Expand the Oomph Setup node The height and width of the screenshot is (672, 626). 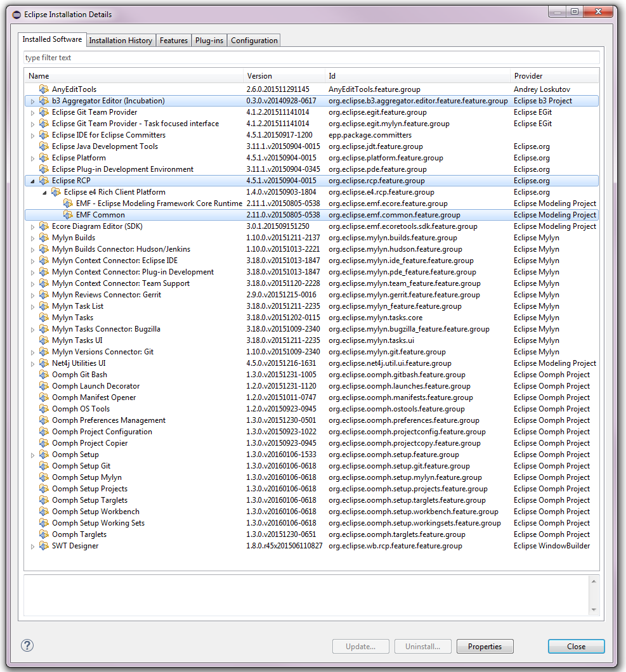click(x=32, y=455)
